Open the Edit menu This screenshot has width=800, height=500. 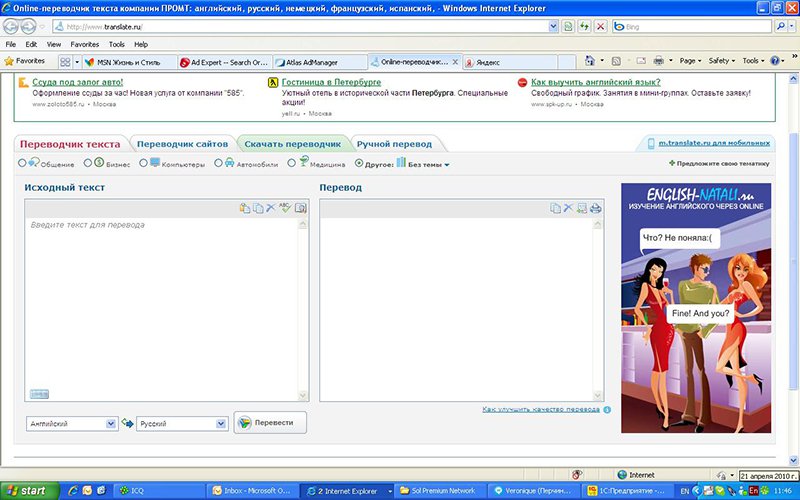(31, 44)
